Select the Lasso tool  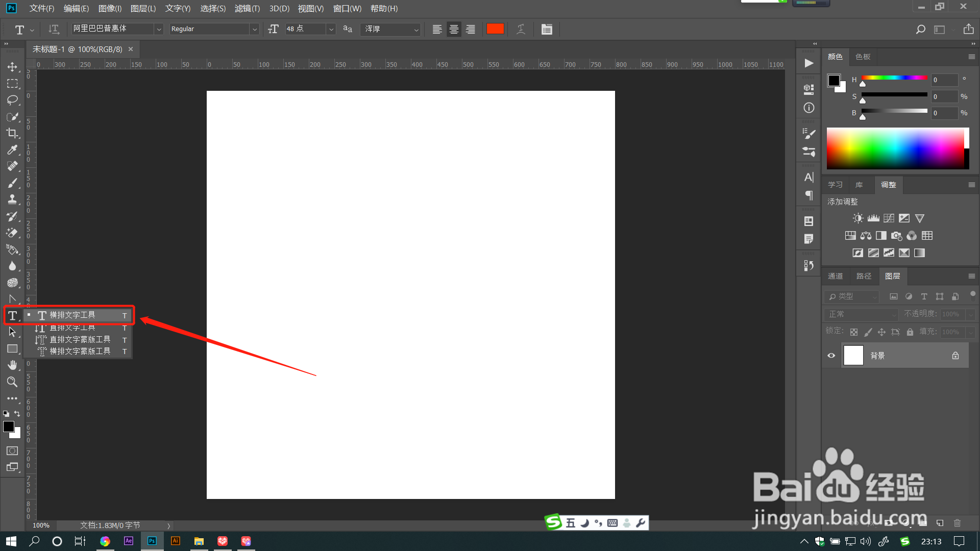12,100
